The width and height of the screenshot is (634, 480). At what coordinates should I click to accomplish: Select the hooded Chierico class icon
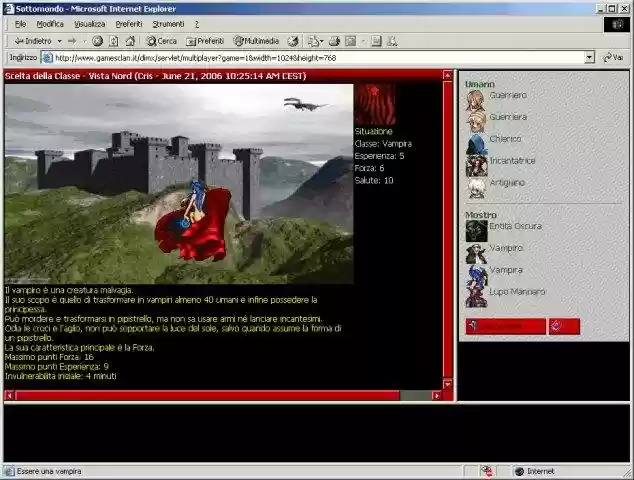point(476,144)
